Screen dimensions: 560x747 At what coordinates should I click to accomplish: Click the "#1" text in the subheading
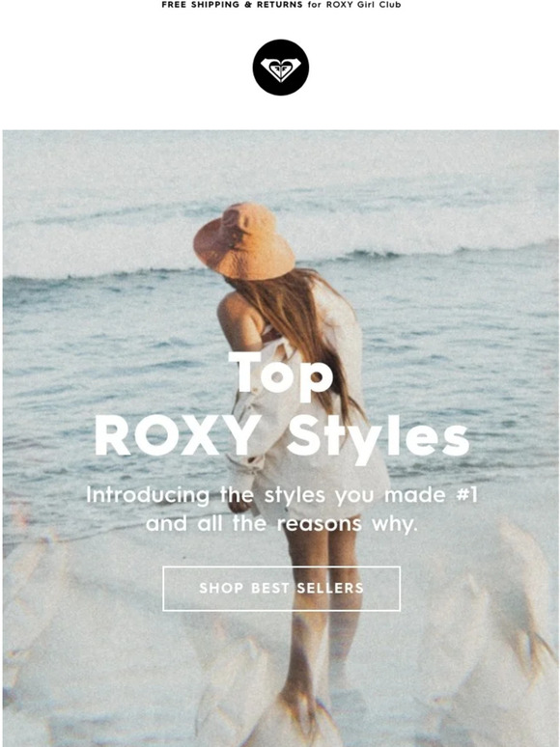pos(466,494)
